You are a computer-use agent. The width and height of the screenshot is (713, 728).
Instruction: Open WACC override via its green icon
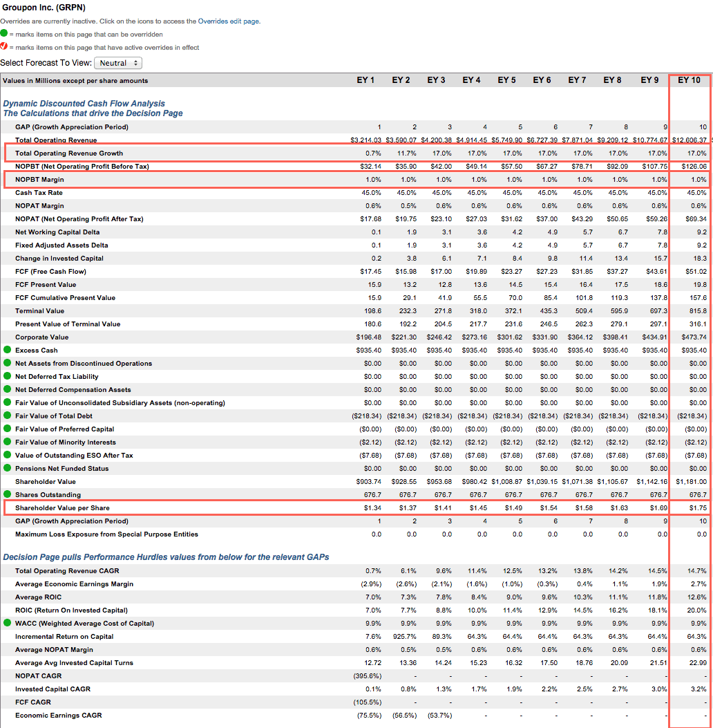coord(8,623)
